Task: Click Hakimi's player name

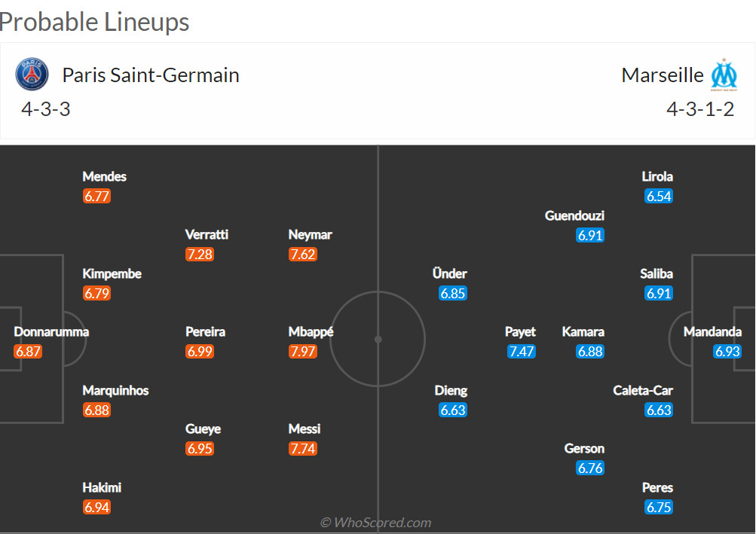Action: pos(102,488)
